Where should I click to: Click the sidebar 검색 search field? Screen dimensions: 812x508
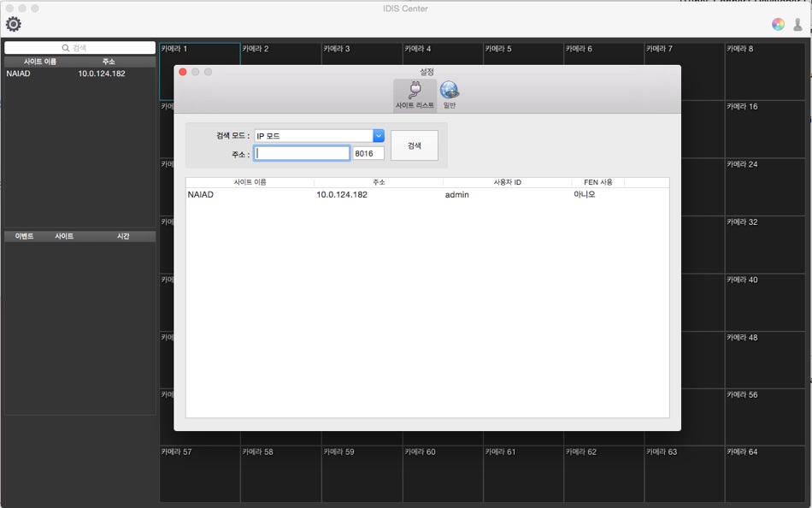coord(79,48)
